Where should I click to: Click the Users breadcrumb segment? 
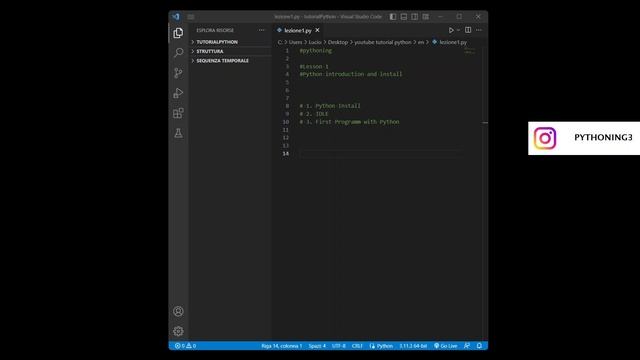click(296, 42)
